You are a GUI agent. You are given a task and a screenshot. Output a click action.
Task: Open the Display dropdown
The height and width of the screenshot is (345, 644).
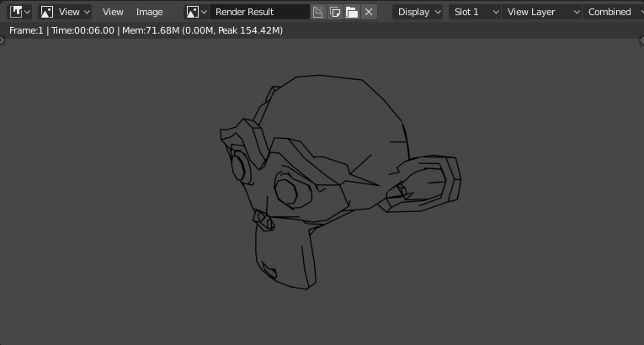[x=418, y=12]
